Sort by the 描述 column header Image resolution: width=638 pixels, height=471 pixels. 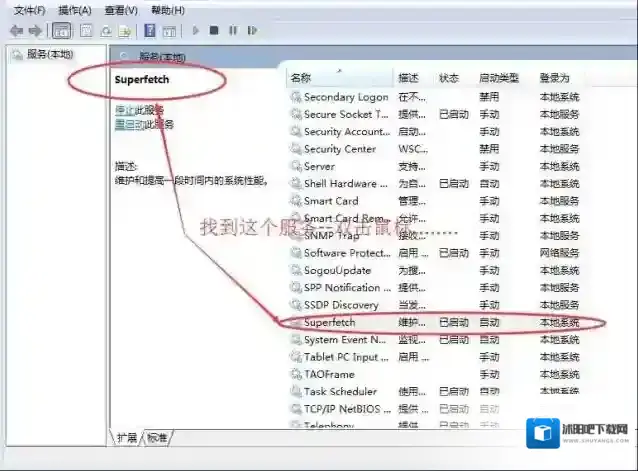pos(408,78)
